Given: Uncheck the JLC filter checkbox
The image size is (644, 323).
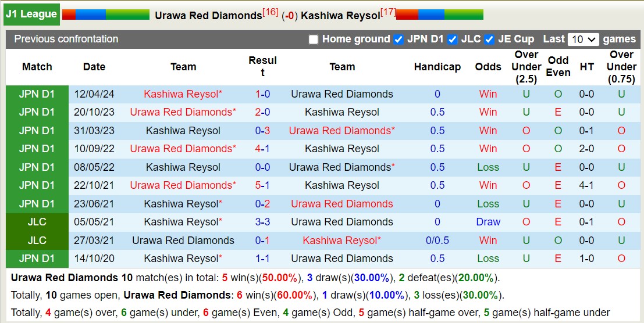Looking at the screenshot, I should [452, 40].
